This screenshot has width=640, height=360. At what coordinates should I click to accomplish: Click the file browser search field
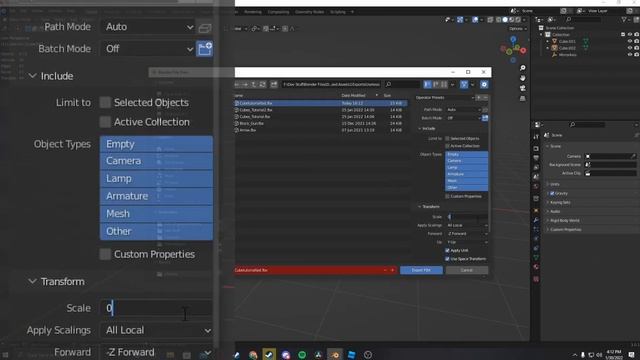click(402, 84)
